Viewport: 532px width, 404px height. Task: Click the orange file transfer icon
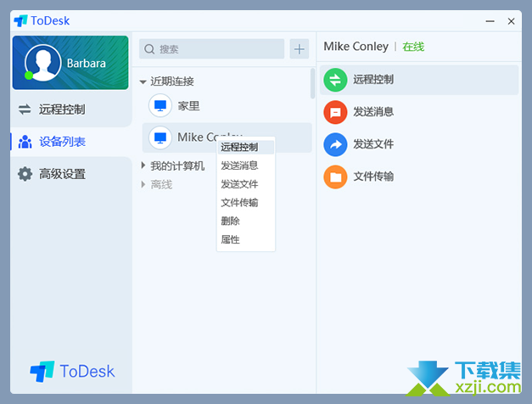pos(335,177)
